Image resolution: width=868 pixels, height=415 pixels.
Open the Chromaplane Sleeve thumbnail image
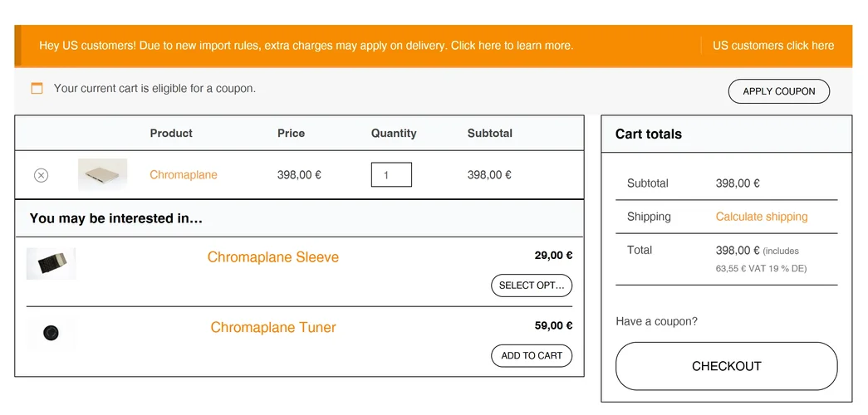[51, 263]
